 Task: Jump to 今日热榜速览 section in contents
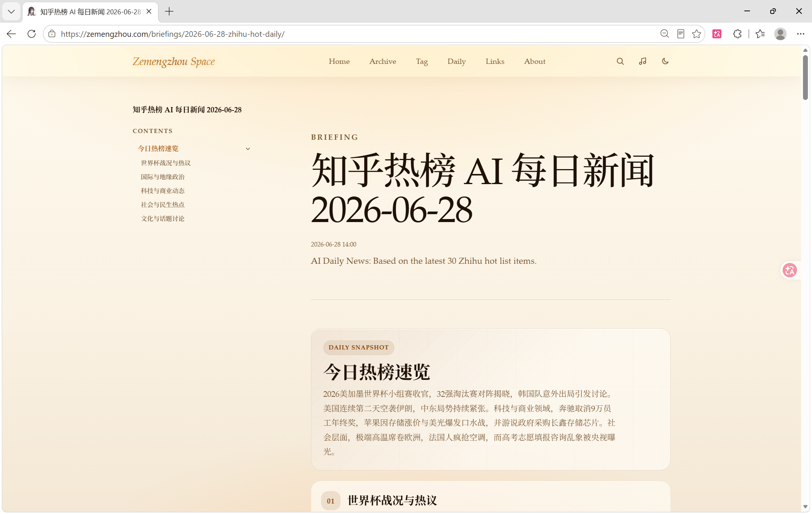[158, 149]
